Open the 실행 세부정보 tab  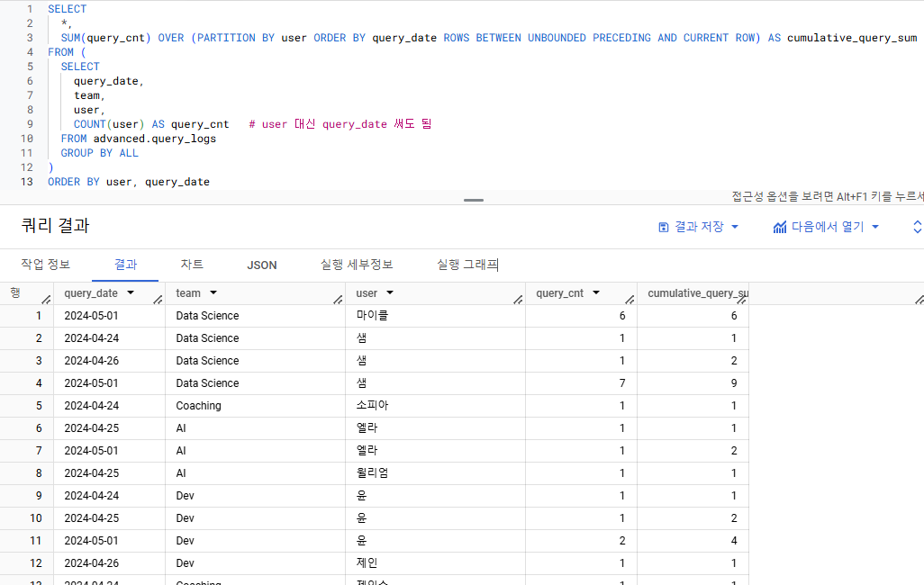357,265
